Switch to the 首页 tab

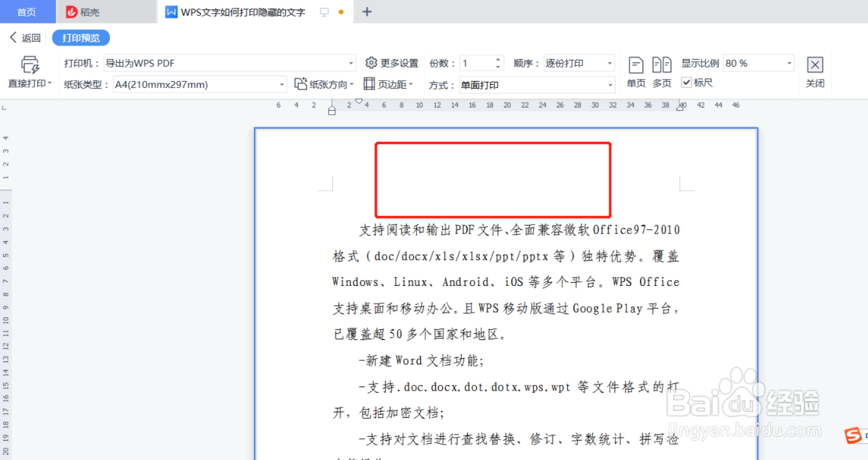coord(26,12)
